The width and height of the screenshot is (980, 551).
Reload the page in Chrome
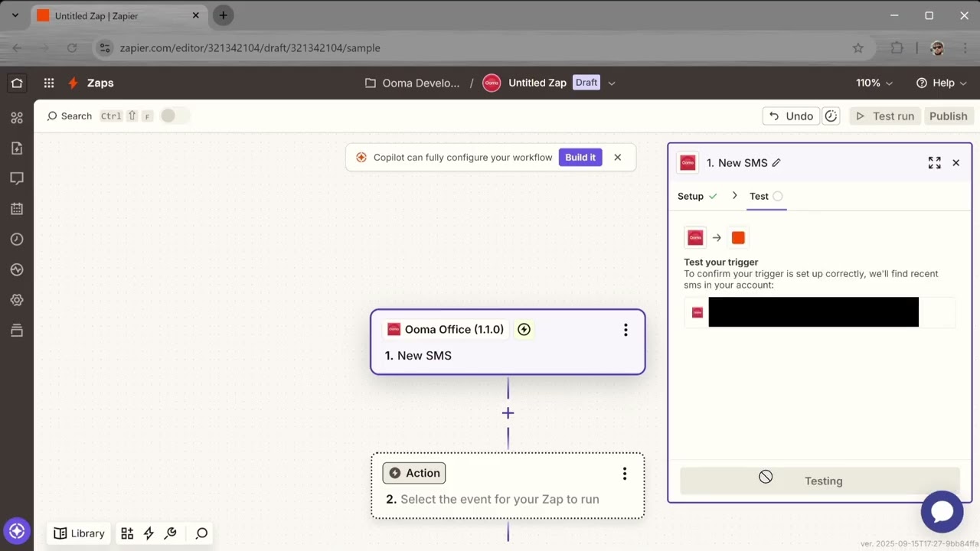(72, 47)
